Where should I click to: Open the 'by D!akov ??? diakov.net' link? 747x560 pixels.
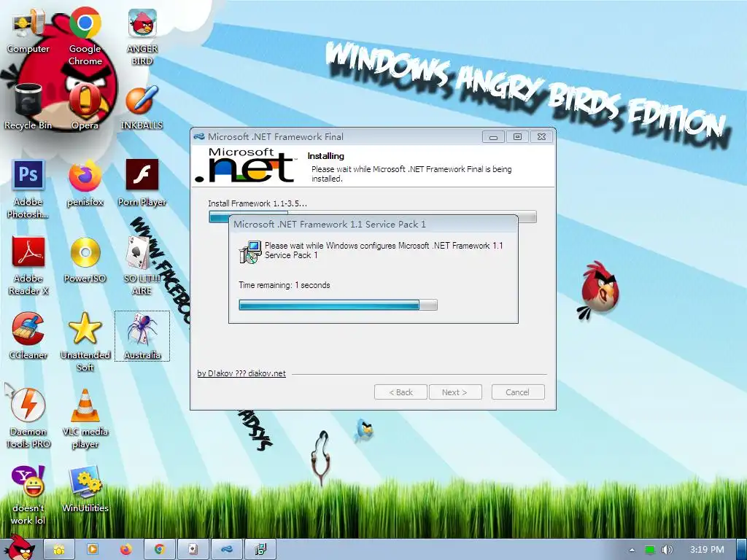(241, 373)
